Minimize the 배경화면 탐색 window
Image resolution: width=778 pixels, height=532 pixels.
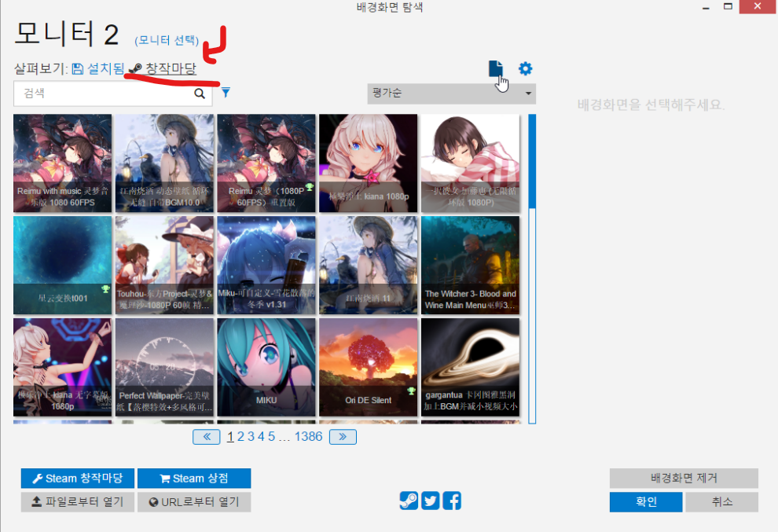point(706,7)
